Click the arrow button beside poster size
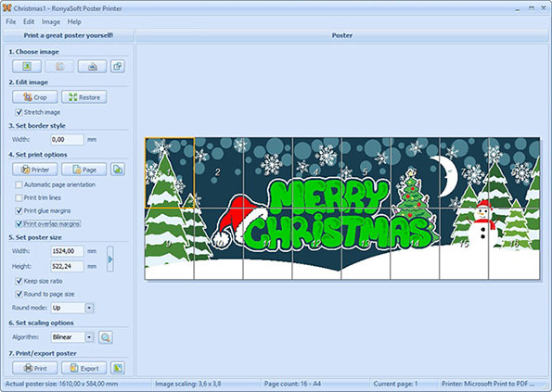 [110, 259]
